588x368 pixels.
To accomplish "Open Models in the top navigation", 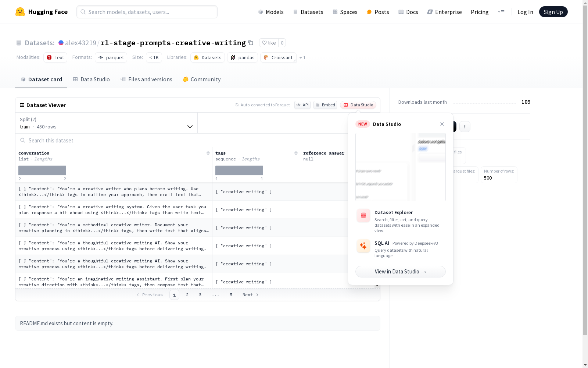I will [x=271, y=12].
